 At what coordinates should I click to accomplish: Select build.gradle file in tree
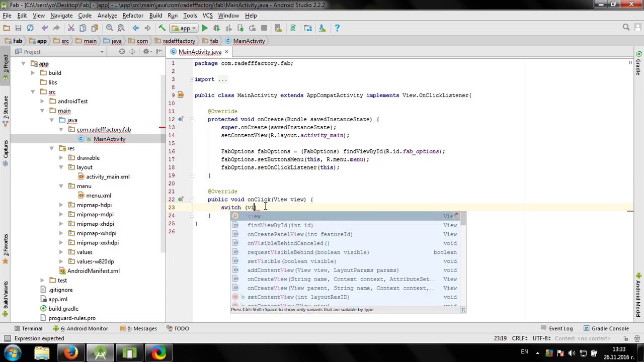(59, 309)
